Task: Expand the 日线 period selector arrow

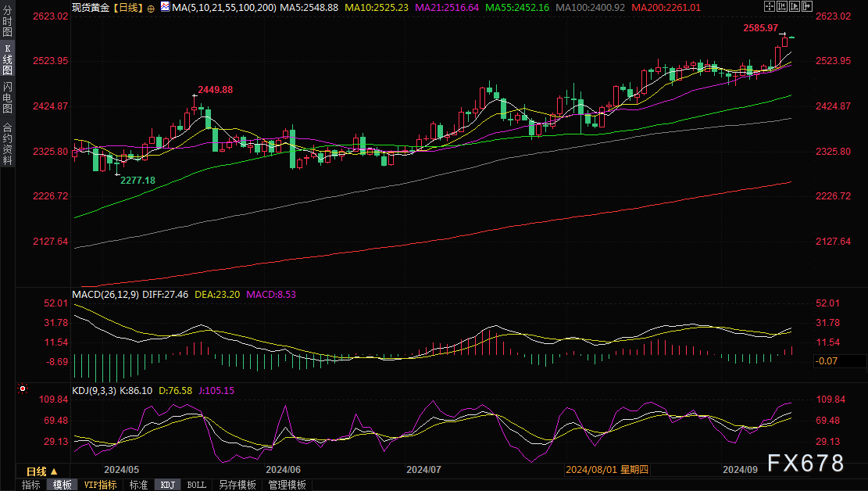Action: tap(54, 471)
